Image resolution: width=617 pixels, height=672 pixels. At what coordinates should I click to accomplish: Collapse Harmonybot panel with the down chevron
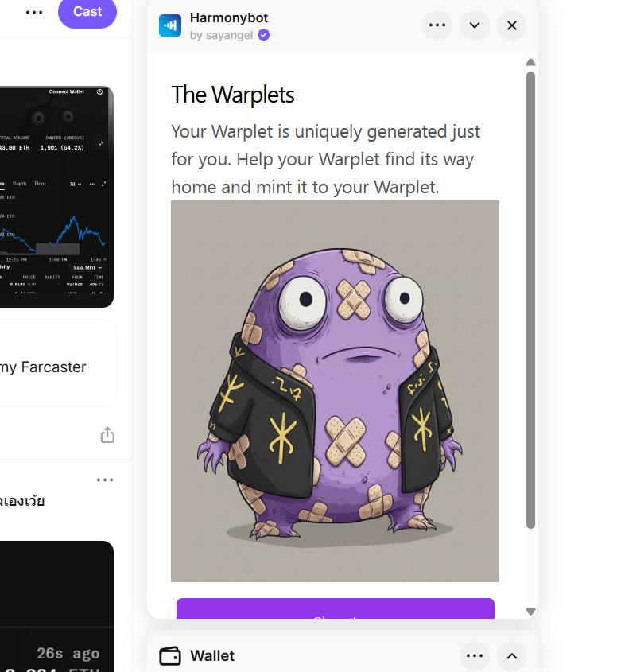coord(475,25)
